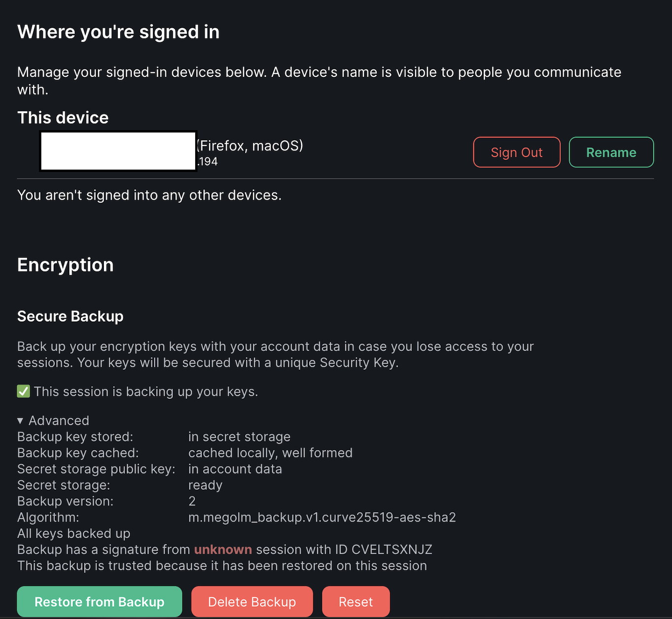Click the All keys backed up status text
The width and height of the screenshot is (672, 619).
(73, 533)
